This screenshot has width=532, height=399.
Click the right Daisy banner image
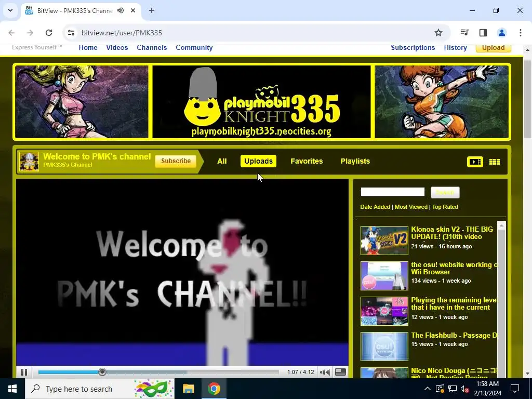442,102
